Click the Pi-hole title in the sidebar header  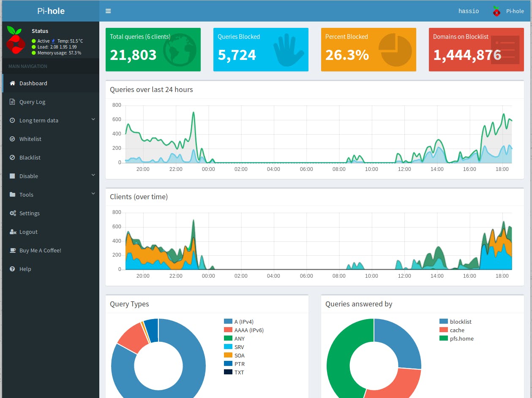pos(51,11)
